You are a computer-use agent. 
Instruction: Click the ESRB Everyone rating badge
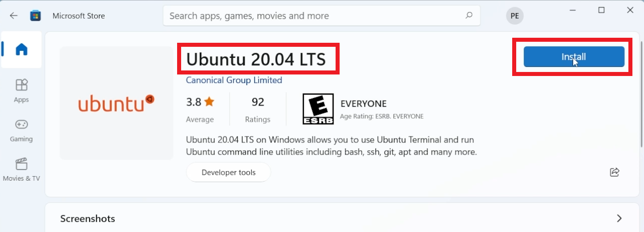pyautogui.click(x=317, y=109)
